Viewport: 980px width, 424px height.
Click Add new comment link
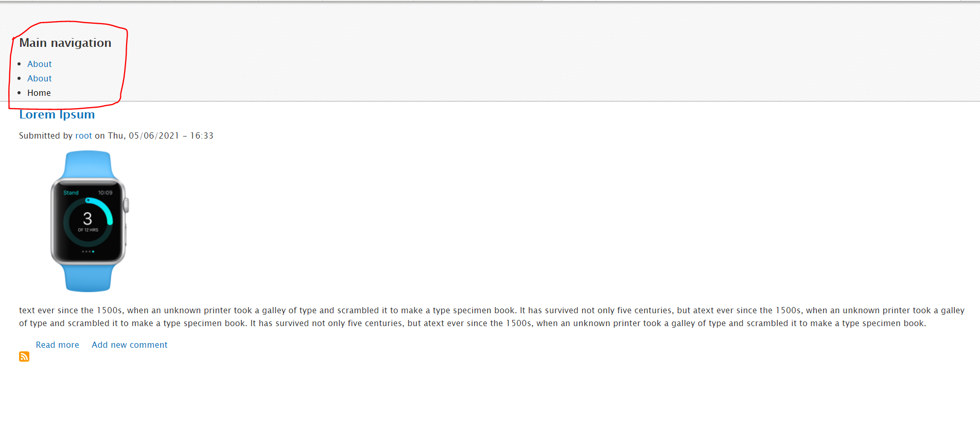coord(130,345)
